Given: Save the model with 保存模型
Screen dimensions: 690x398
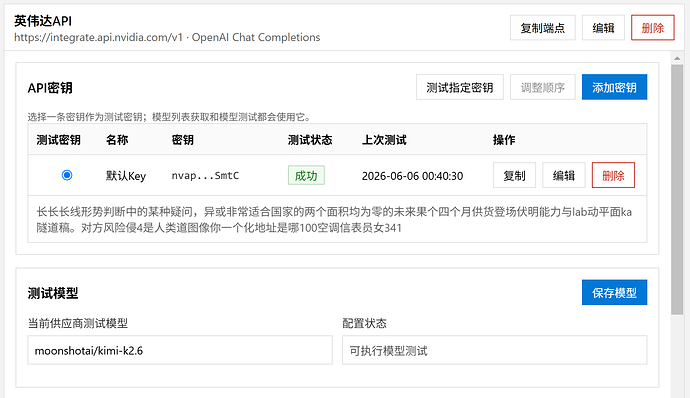Looking at the screenshot, I should tap(614, 292).
